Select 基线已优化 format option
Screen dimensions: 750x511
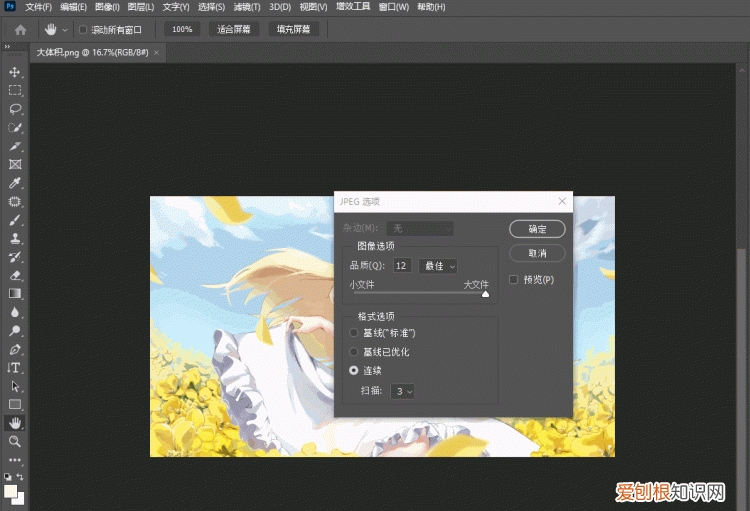point(354,352)
